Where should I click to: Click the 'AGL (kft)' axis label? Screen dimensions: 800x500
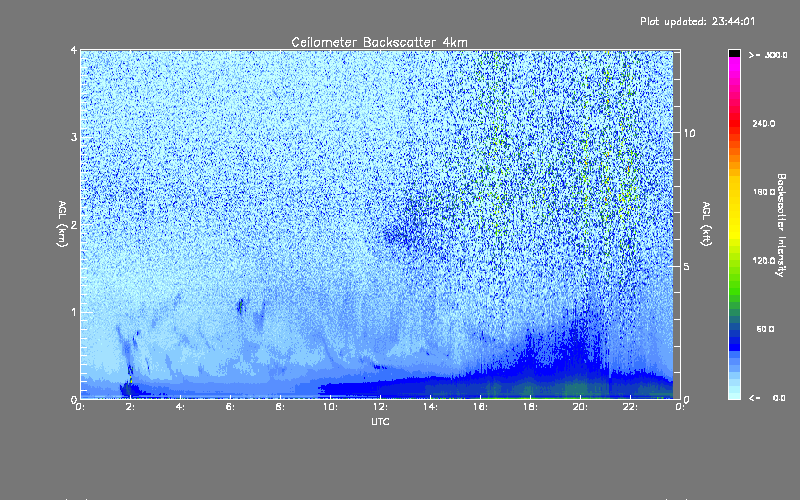[x=707, y=223]
